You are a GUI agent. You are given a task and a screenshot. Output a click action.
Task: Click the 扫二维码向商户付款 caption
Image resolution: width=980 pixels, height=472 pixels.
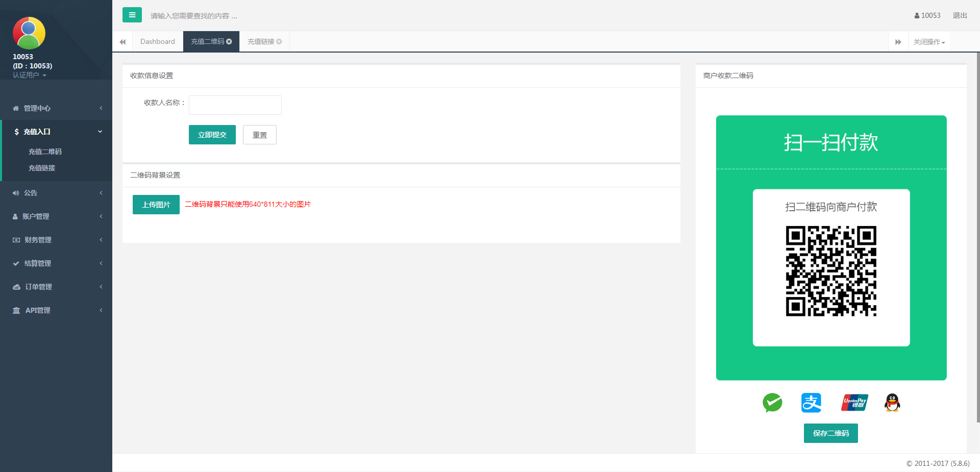[831, 207]
